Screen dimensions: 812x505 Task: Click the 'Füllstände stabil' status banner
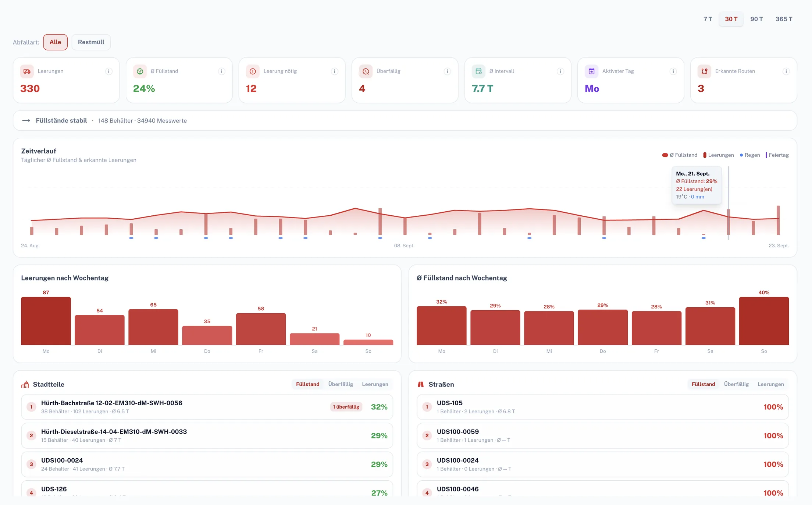[405, 121]
